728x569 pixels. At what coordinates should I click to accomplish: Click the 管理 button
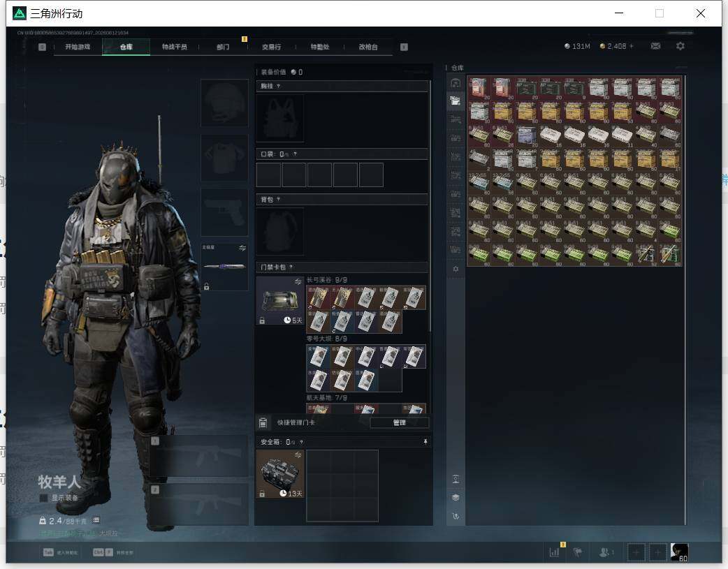(x=400, y=422)
